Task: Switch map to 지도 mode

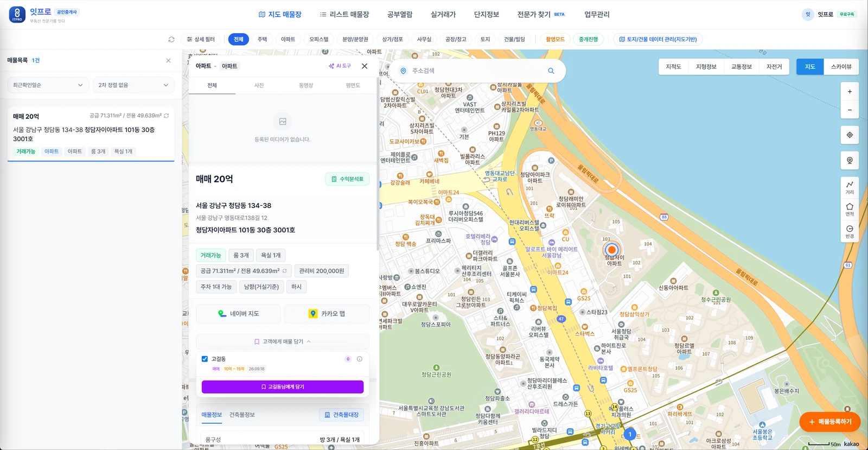Action: pyautogui.click(x=810, y=67)
